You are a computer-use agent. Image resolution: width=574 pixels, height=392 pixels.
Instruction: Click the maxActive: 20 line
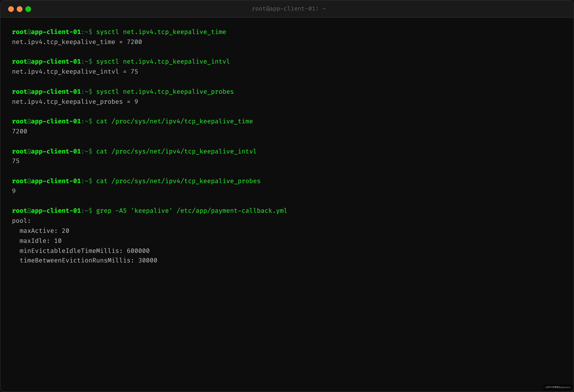[x=44, y=231]
